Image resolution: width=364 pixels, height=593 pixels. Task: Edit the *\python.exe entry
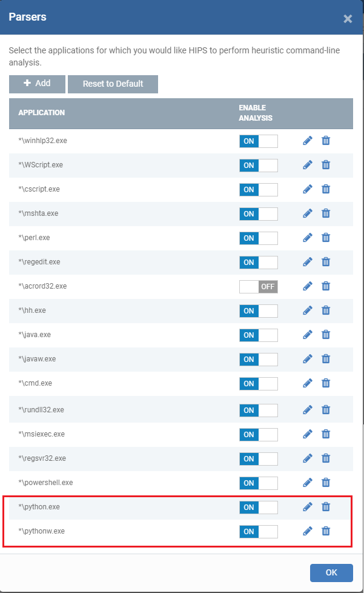[308, 507]
